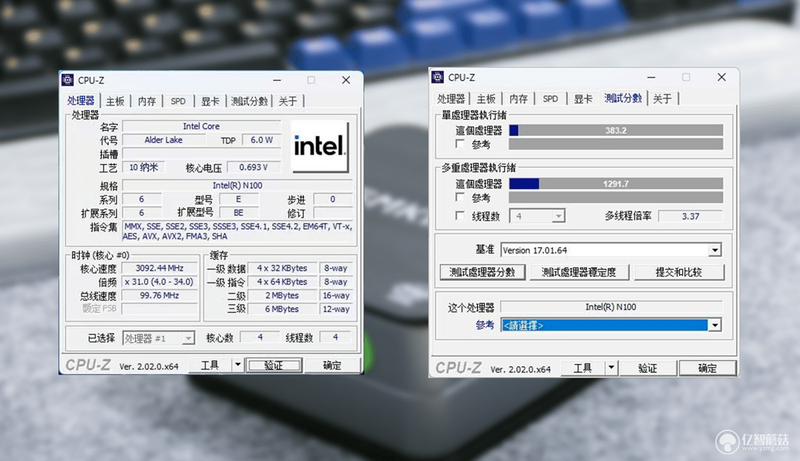Click CPU-Z app icon in right window title bar
This screenshot has height=461, width=800.
438,77
